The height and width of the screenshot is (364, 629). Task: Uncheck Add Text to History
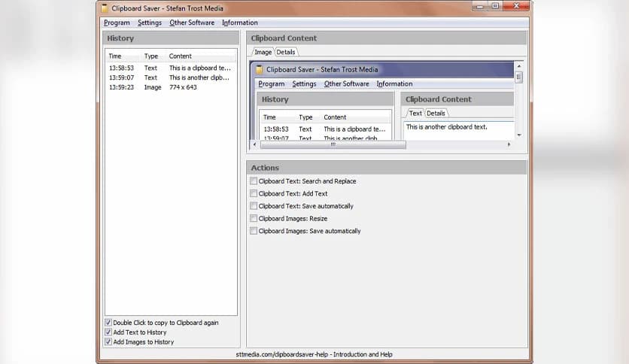click(x=108, y=332)
